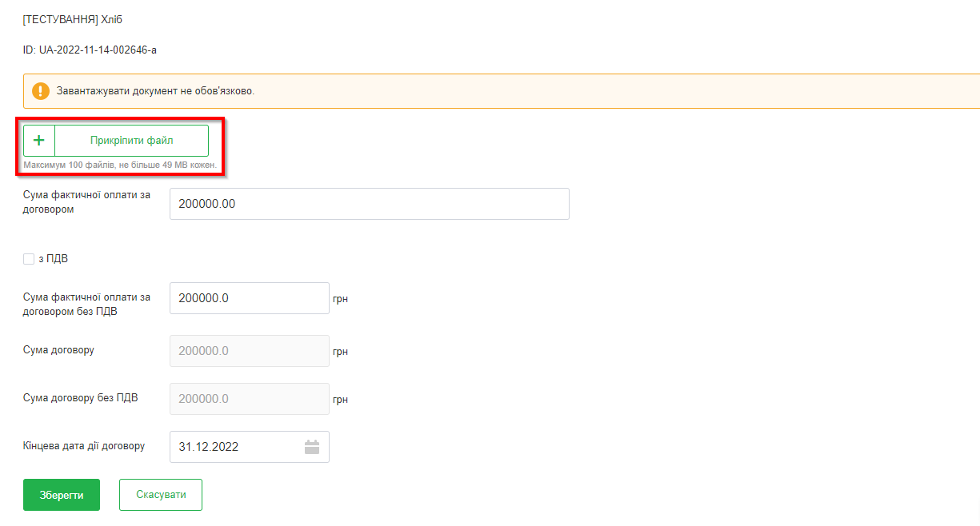Cancel editing with 'Скасувати' button

[161, 495]
